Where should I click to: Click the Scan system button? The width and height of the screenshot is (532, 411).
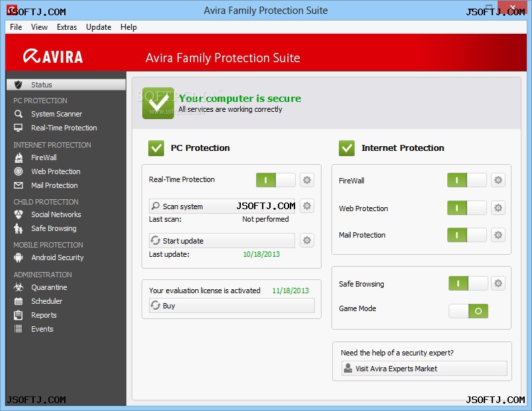pyautogui.click(x=222, y=206)
